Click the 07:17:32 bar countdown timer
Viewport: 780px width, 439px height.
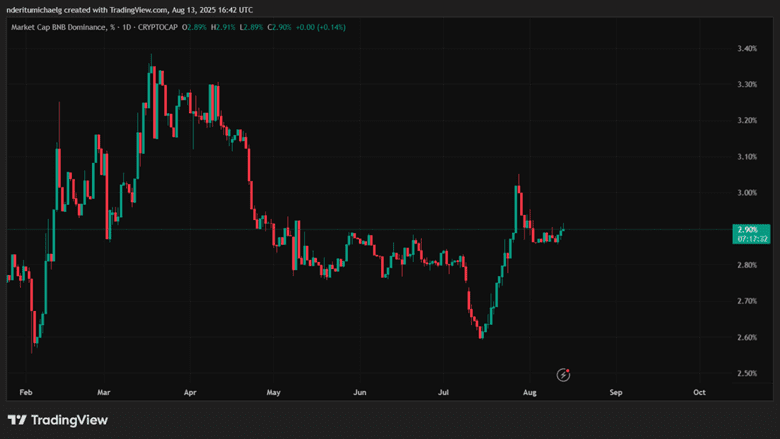pyautogui.click(x=751, y=239)
